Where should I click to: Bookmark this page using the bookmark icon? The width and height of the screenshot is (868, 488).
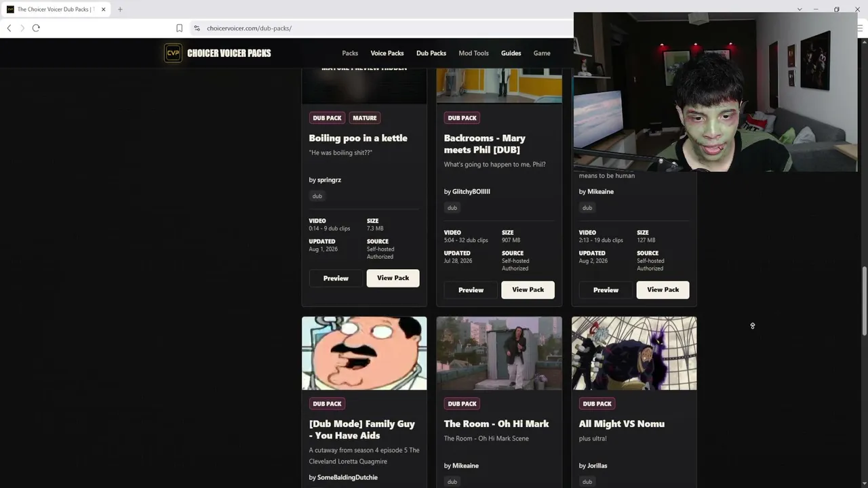pos(179,28)
